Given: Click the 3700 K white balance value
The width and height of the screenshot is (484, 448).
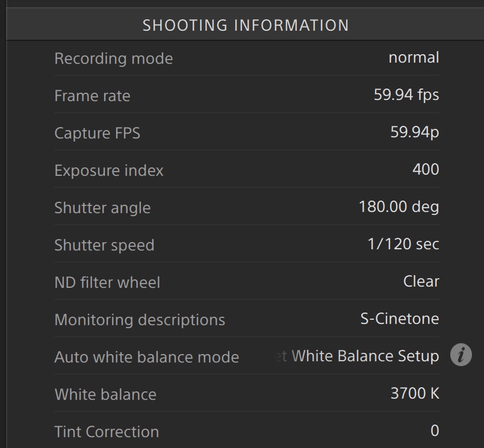Looking at the screenshot, I should pos(415,394).
